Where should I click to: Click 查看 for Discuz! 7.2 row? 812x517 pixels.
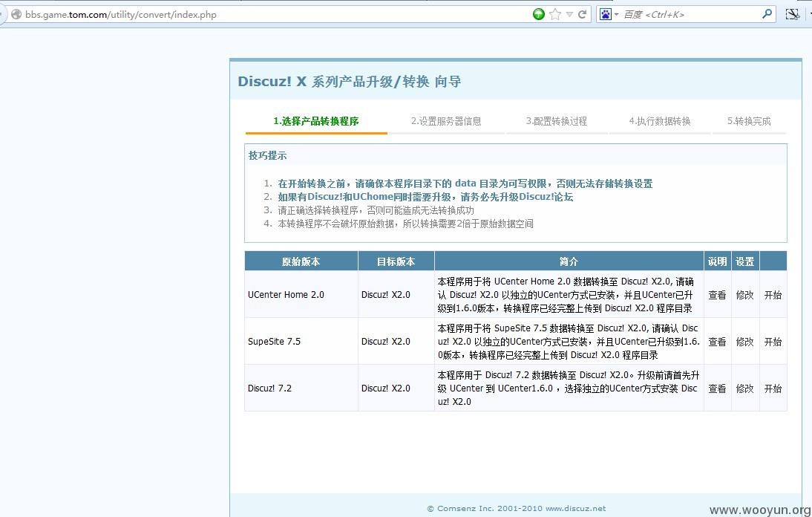tap(717, 388)
